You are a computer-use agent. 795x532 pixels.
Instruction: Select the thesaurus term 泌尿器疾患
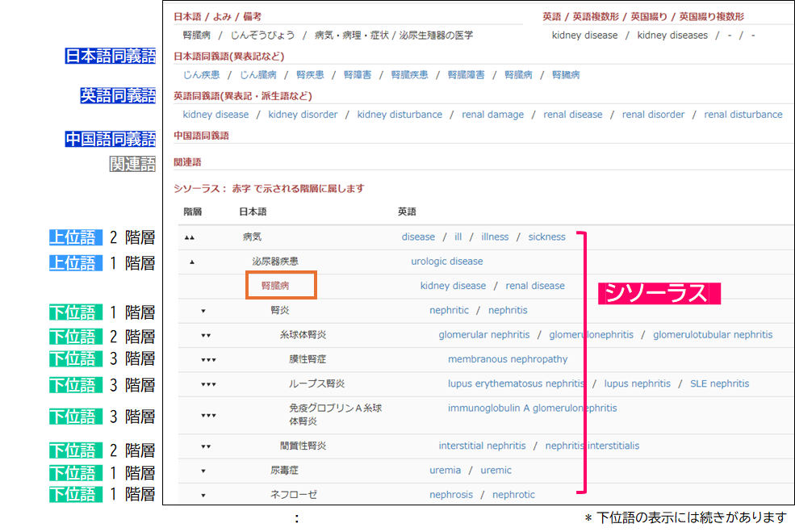275,262
